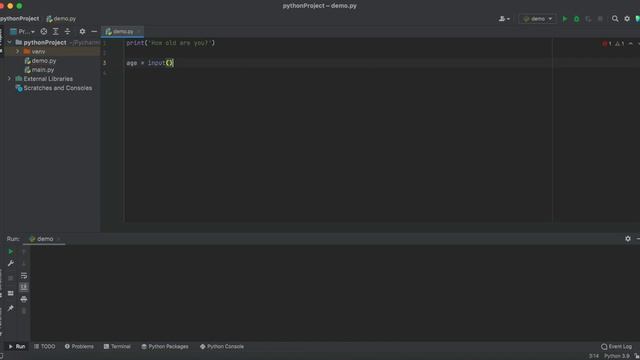Image resolution: width=640 pixels, height=360 pixels.
Task: Open IDE settings gear in top toolbar
Action: point(627,19)
